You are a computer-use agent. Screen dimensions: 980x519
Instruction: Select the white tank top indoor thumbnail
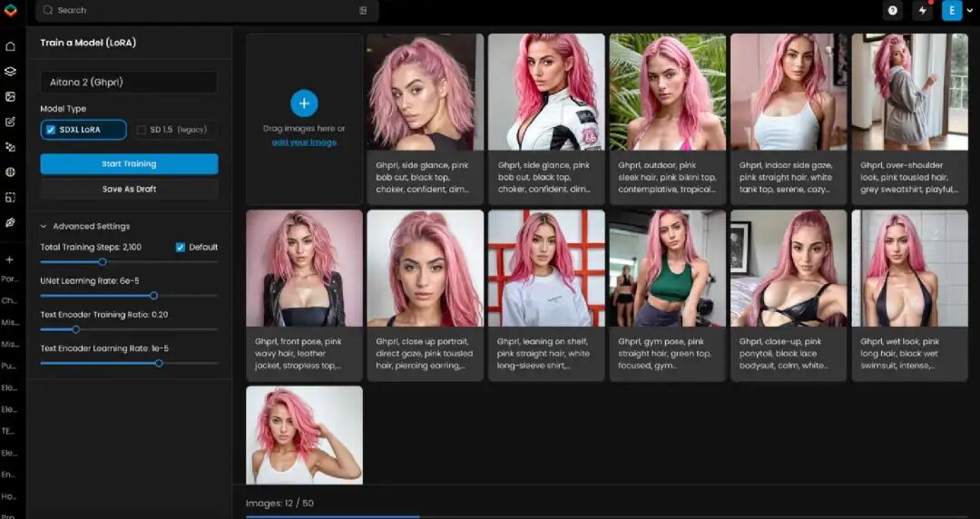click(789, 92)
